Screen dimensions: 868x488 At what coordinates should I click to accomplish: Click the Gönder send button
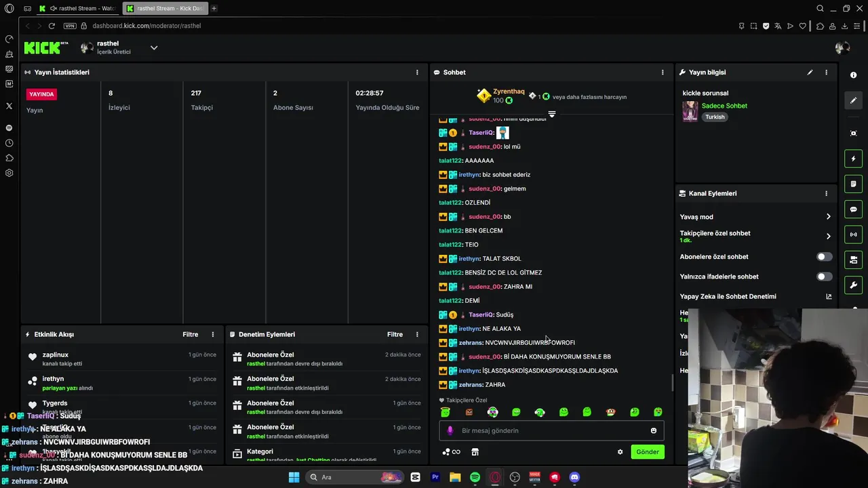647,451
